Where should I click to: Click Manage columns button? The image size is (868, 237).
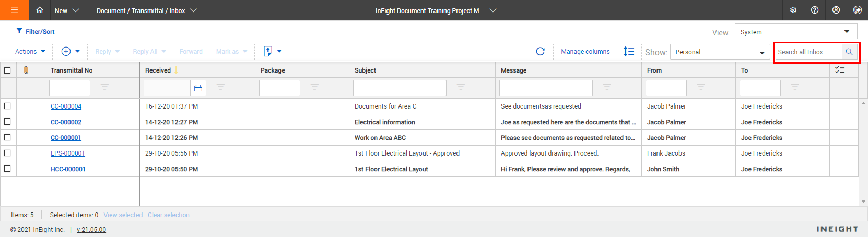(x=585, y=51)
